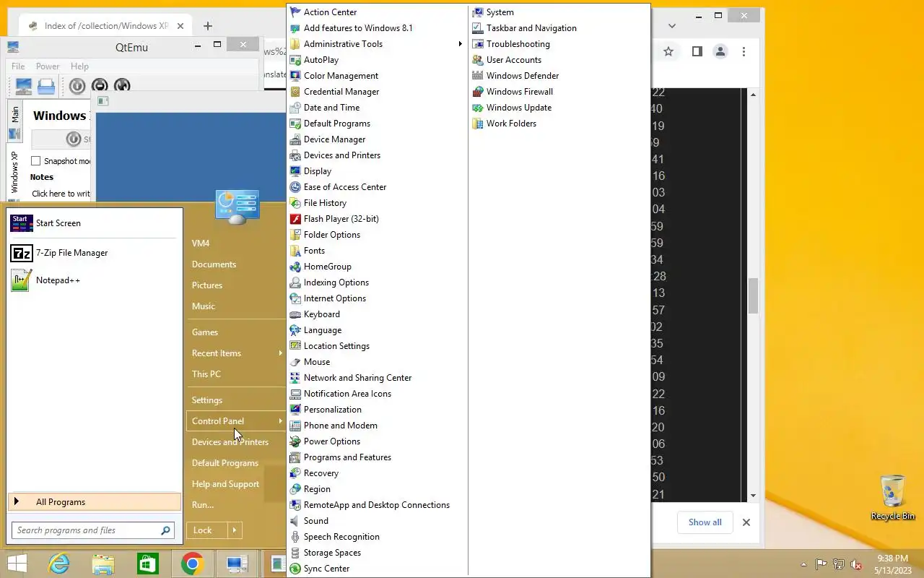Screen dimensions: 924x578
Task: Click File Explorer on the taskbar
Action: pyautogui.click(x=103, y=564)
